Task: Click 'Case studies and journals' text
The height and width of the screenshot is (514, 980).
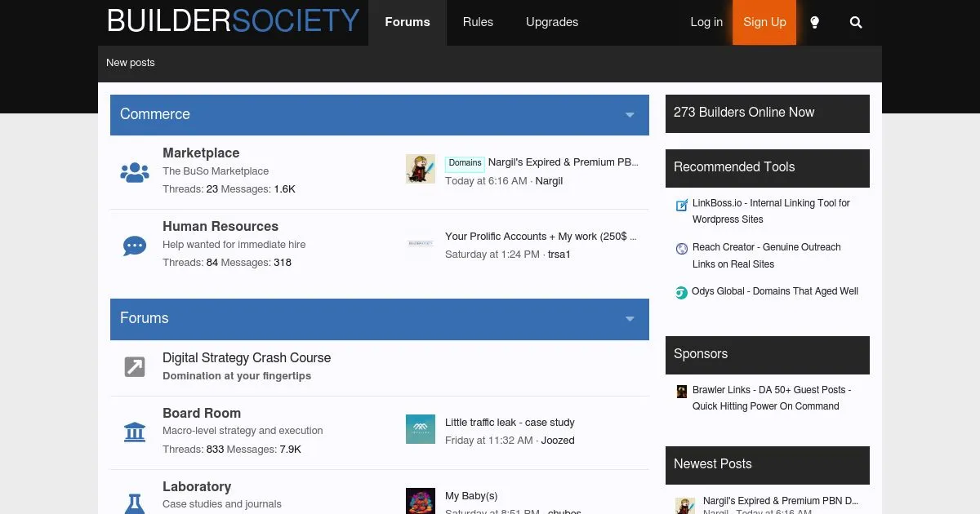Action: (x=222, y=504)
